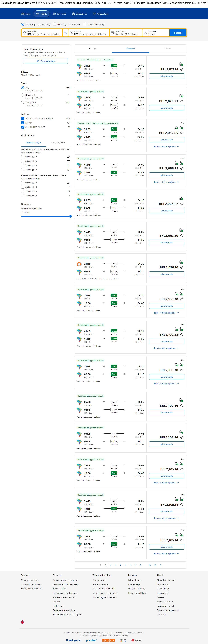This screenshot has height=644, width=208.
Task: Click the GOL airline logo
Action: click(79, 264)
